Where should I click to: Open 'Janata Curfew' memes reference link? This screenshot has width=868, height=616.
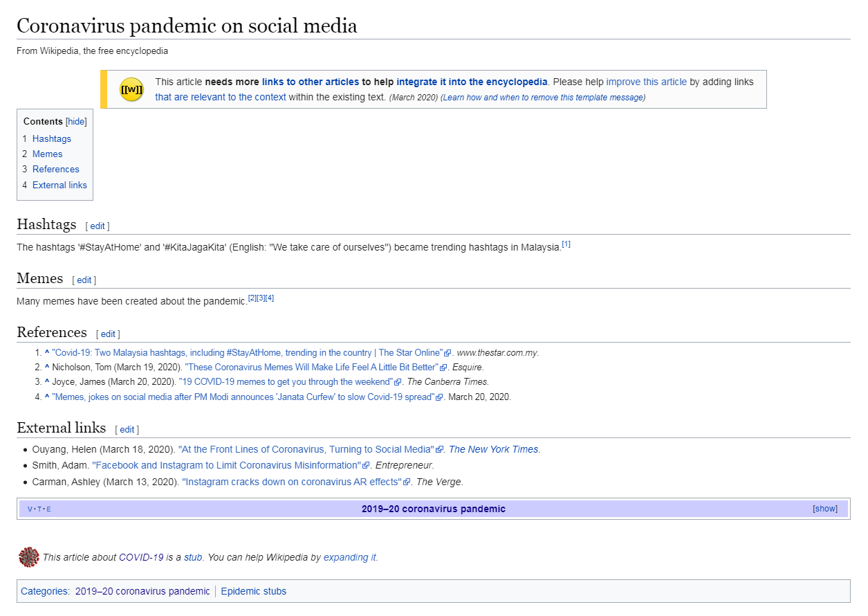click(243, 397)
